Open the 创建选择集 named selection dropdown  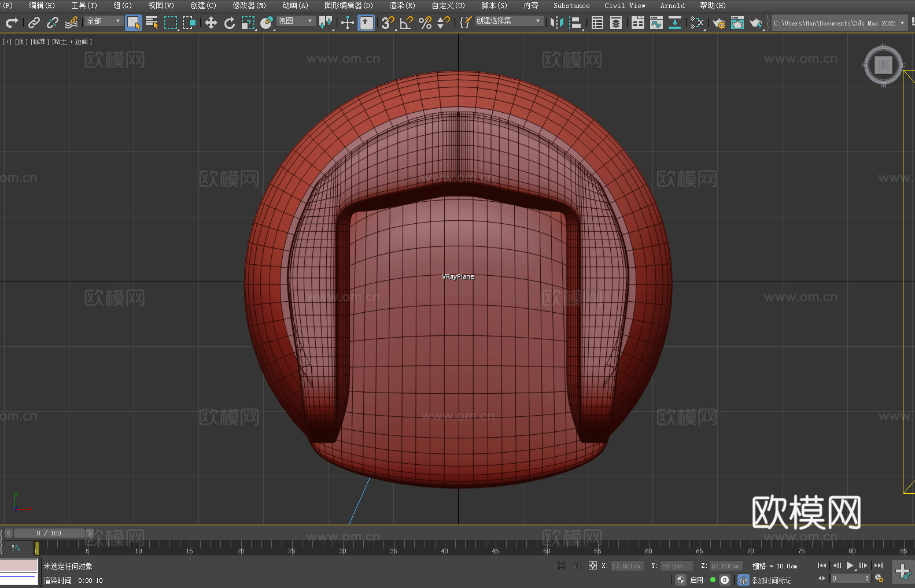point(509,21)
